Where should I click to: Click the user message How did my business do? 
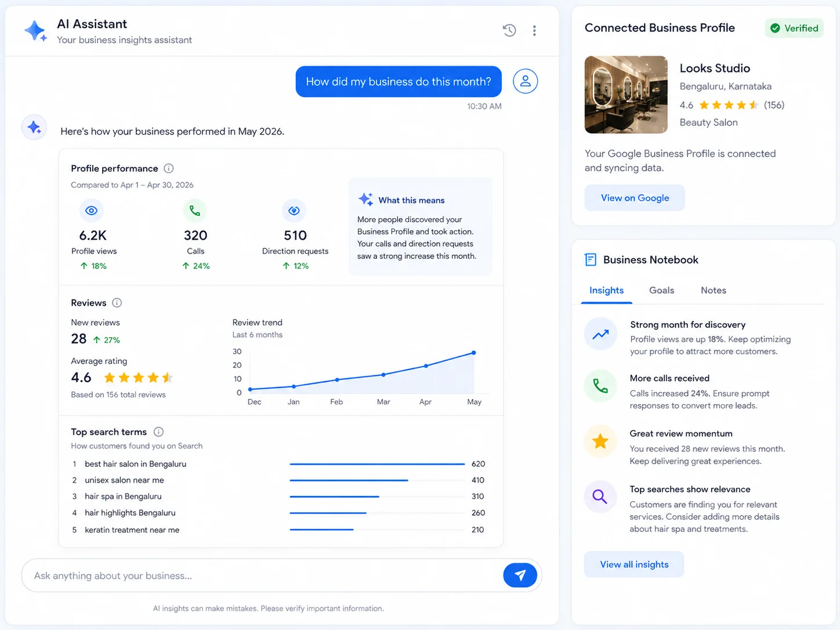(399, 82)
